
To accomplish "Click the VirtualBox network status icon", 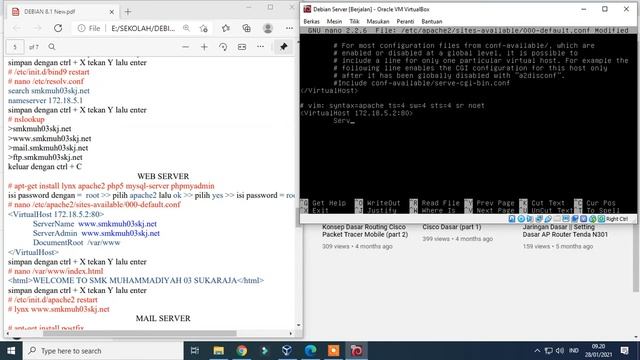I will point(539,219).
